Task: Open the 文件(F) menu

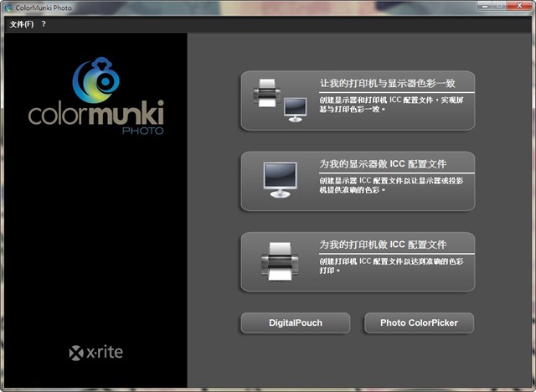Action: coord(22,24)
